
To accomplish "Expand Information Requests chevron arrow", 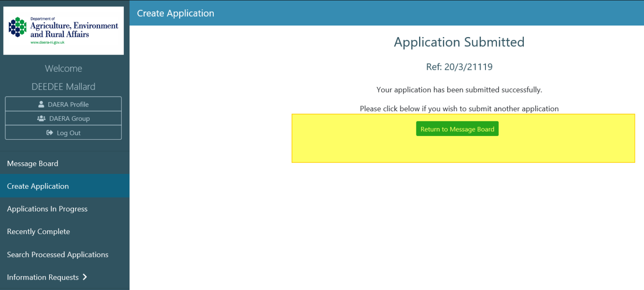I will click(85, 277).
